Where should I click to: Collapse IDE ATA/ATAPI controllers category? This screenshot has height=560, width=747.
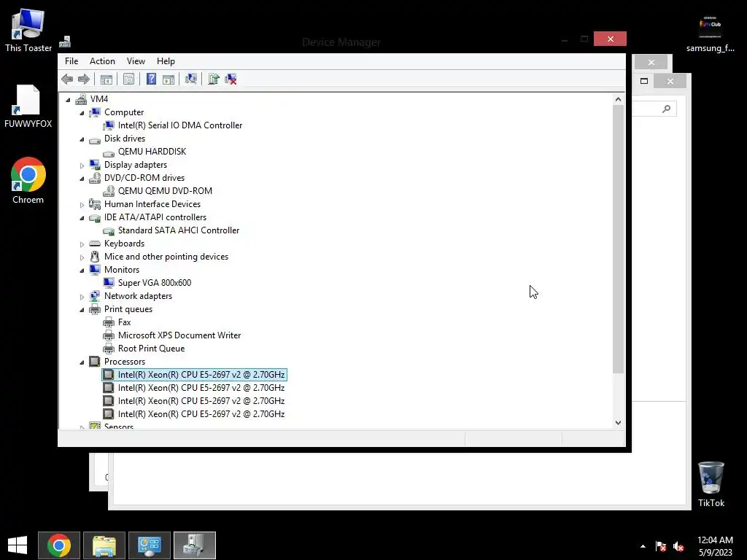pyautogui.click(x=82, y=217)
